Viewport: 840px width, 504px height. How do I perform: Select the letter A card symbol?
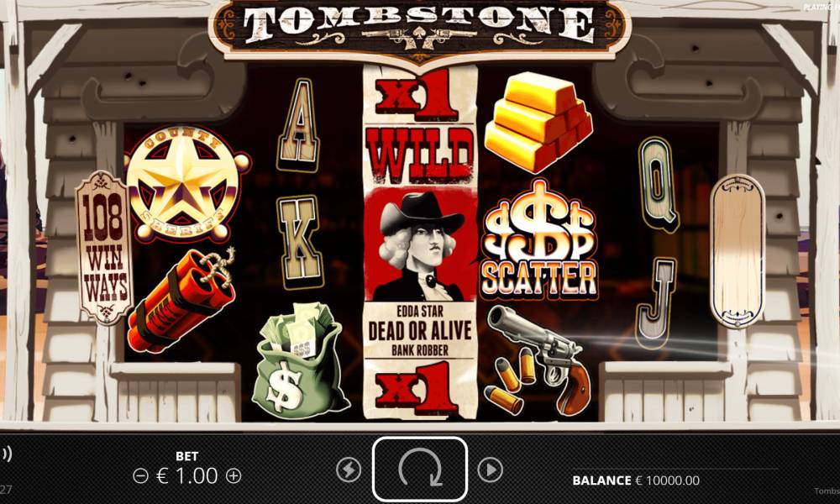point(299,126)
